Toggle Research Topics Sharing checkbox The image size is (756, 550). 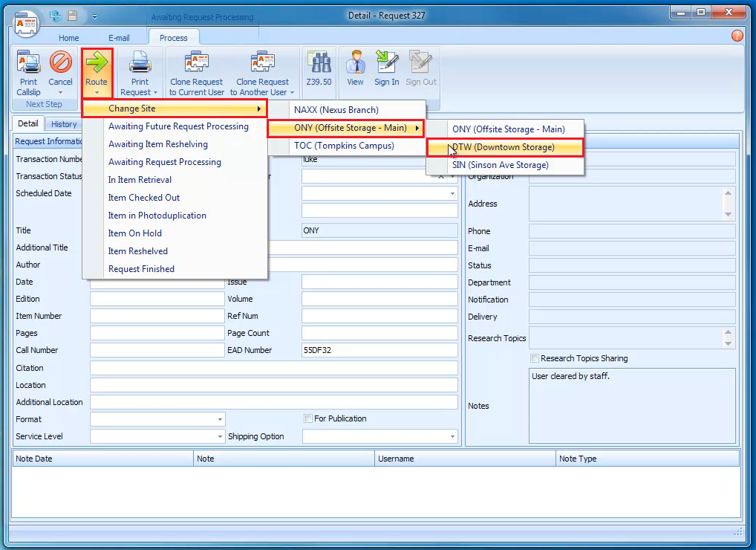pos(535,359)
